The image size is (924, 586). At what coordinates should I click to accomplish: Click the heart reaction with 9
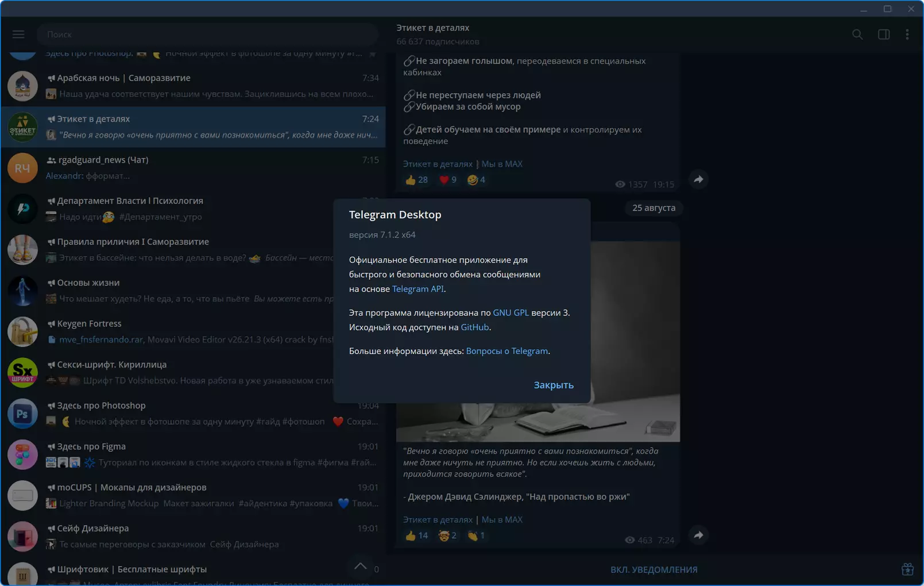(447, 180)
